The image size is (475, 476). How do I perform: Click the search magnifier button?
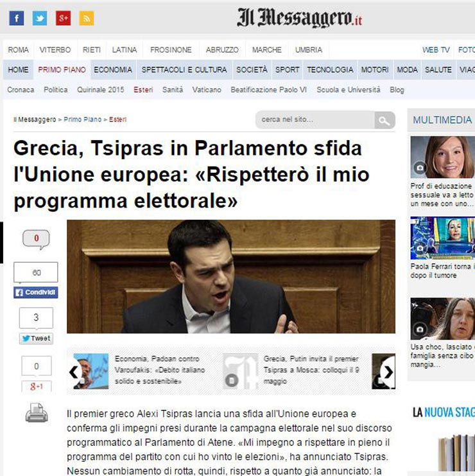click(384, 120)
